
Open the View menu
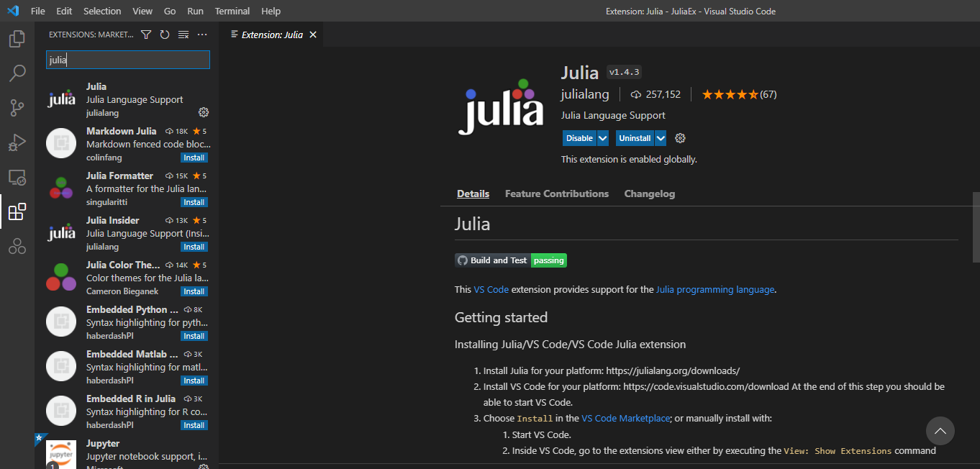(142, 11)
